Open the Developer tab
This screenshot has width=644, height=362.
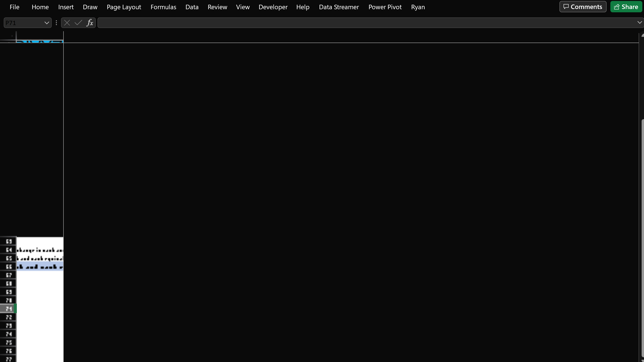click(273, 7)
